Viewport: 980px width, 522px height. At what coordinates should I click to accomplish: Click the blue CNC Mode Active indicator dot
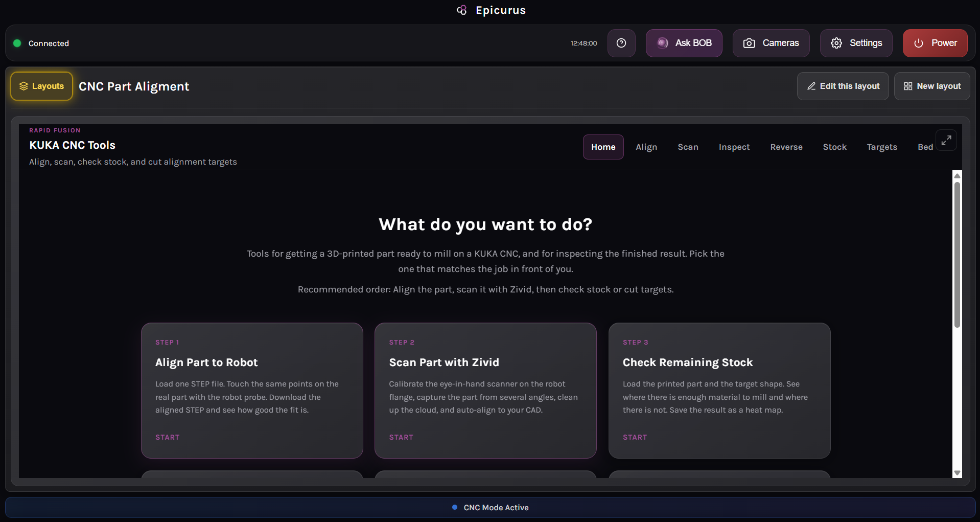click(x=455, y=507)
